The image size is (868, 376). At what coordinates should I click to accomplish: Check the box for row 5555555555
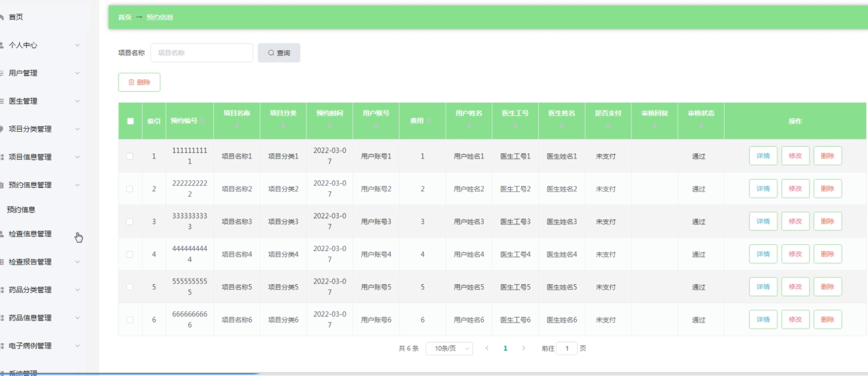point(130,287)
